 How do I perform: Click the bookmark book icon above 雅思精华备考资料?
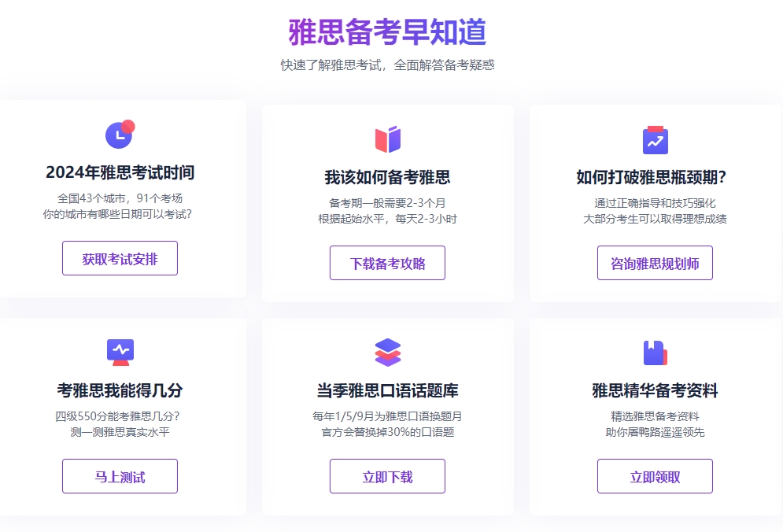[x=656, y=353]
